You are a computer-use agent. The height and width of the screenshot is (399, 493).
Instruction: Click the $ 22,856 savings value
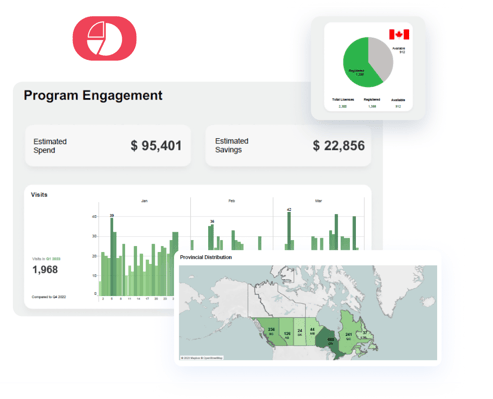click(339, 146)
